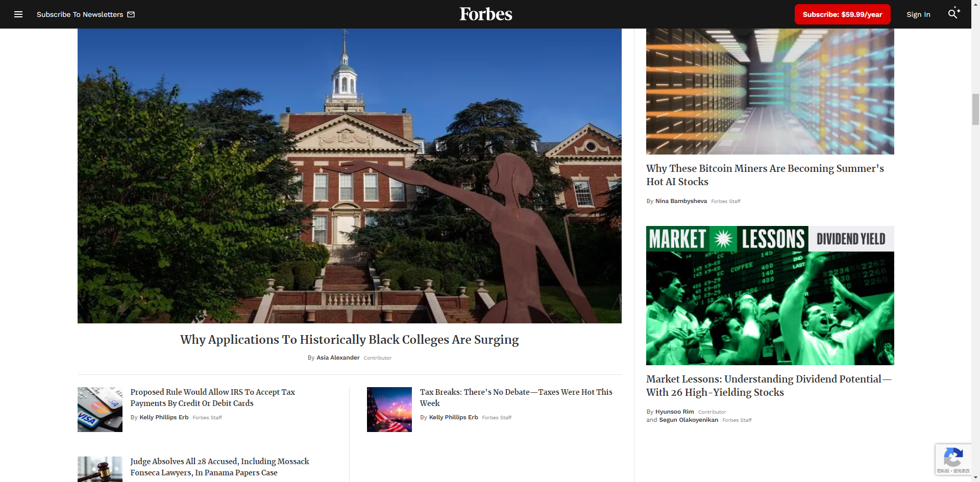View author Nina Bambysheva's profile
The image size is (980, 482).
click(x=681, y=201)
